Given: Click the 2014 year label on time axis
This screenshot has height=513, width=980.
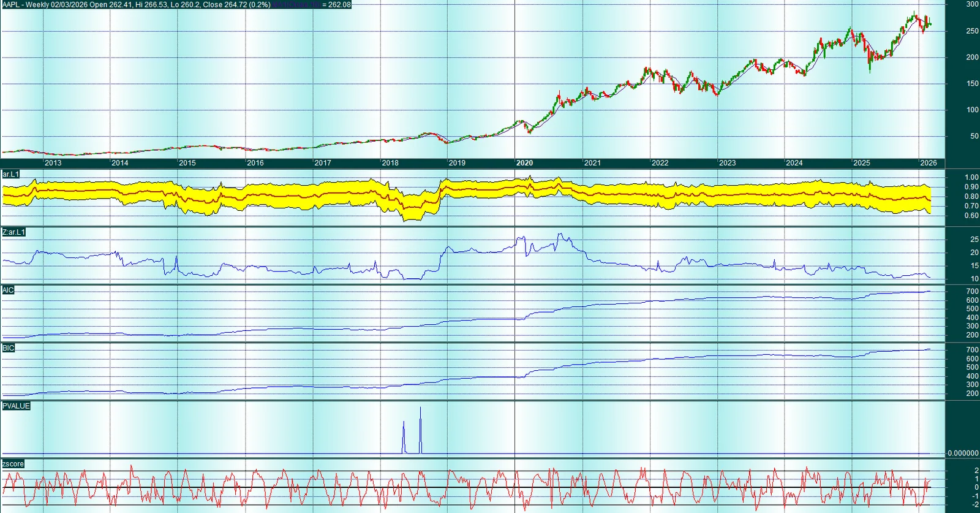Looking at the screenshot, I should pyautogui.click(x=120, y=163).
